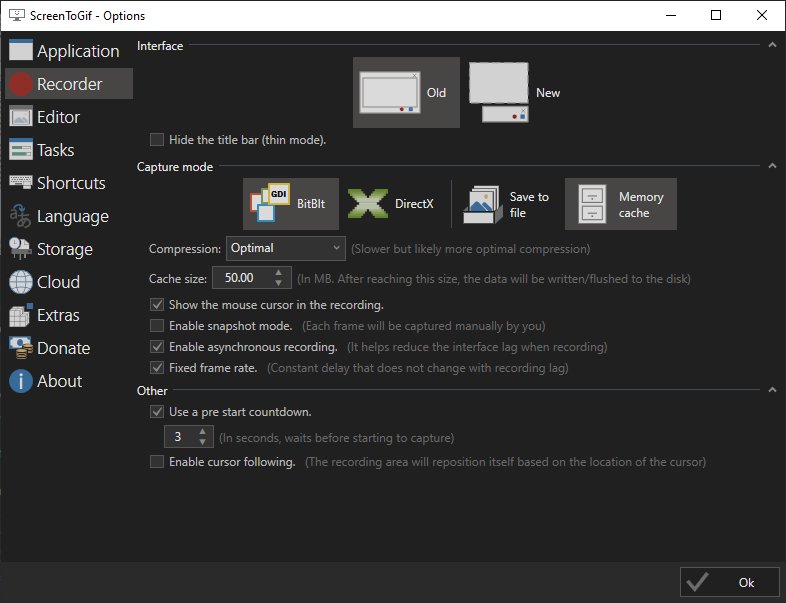The width and height of the screenshot is (786, 603).
Task: Uncheck Show the mouse cursor in recording
Action: coord(157,304)
